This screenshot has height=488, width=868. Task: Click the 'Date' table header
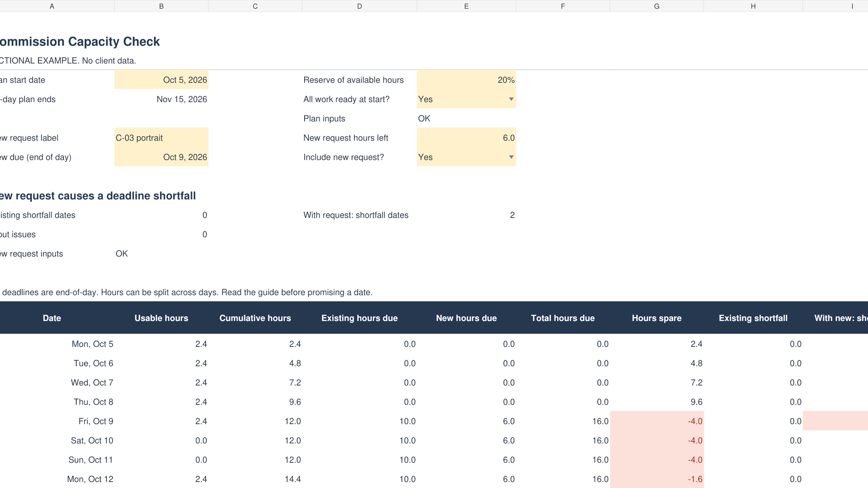coord(52,318)
